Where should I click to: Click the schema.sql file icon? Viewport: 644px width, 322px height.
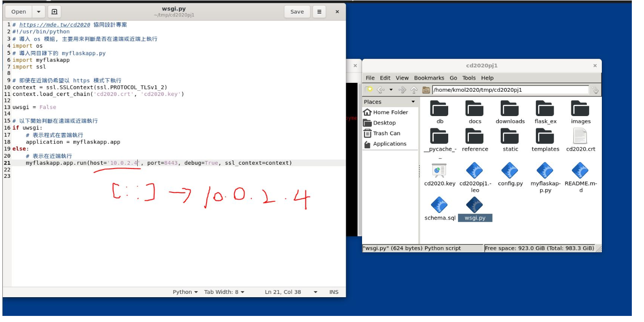pos(439,205)
